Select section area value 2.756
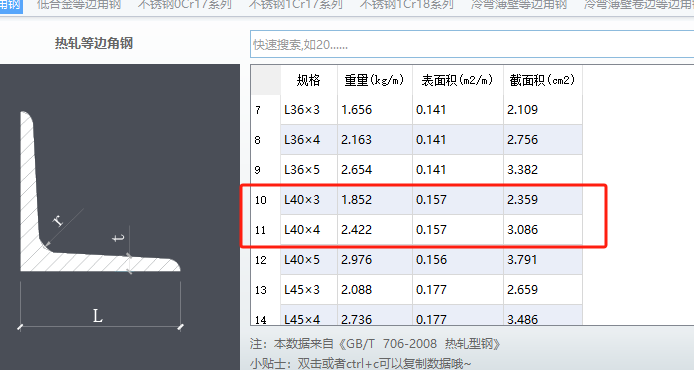This screenshot has width=694, height=370. [x=543, y=140]
